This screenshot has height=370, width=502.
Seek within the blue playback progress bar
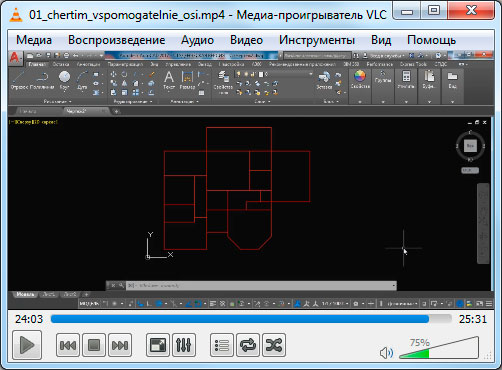(251, 319)
